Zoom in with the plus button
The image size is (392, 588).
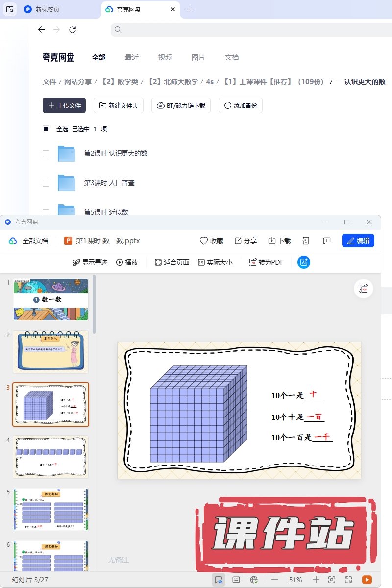tap(316, 580)
